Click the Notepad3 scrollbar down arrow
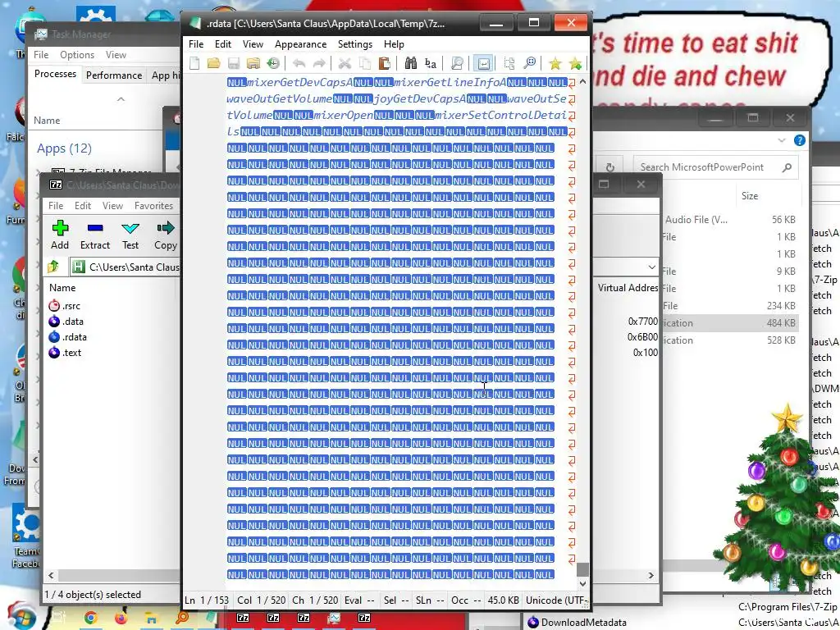840x630 pixels. 583,583
